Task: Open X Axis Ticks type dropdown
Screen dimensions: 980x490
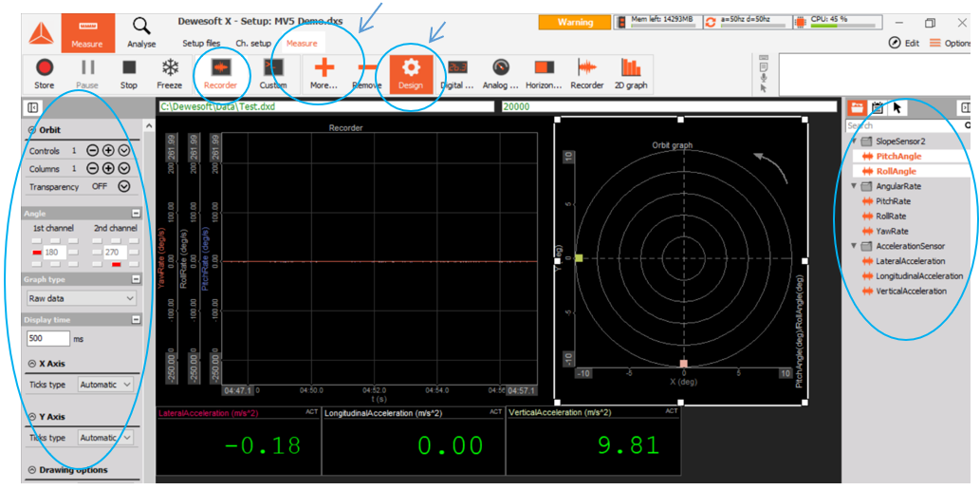Action: pyautogui.click(x=105, y=385)
